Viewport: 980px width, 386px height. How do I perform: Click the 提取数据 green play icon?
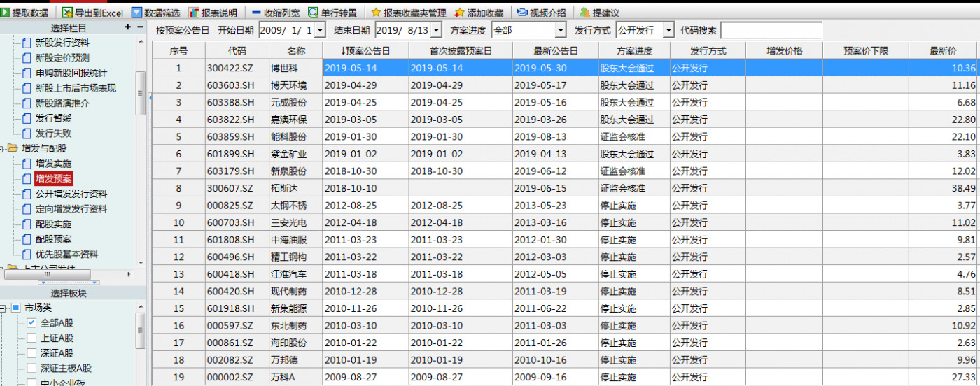[6, 13]
